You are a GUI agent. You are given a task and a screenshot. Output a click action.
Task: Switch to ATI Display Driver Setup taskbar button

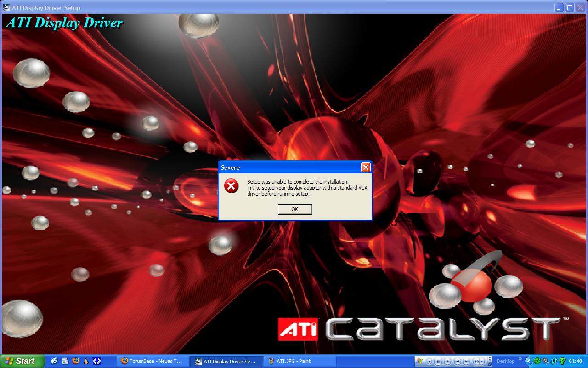[226, 361]
